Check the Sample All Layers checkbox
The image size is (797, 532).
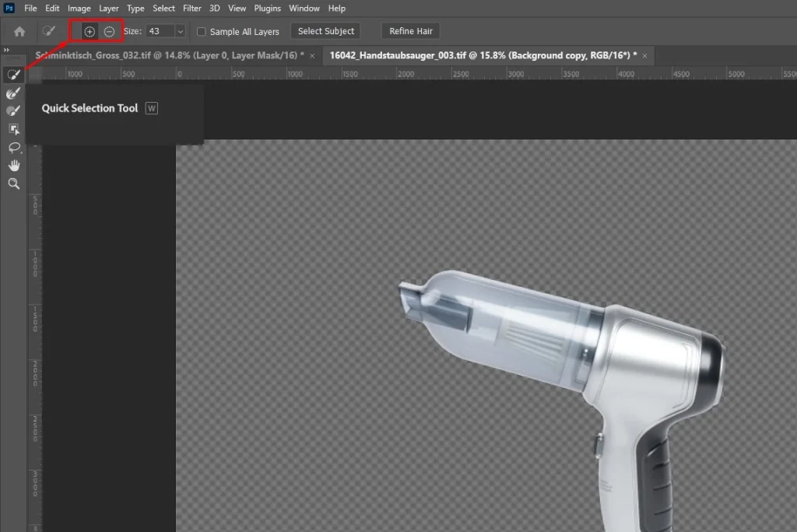[x=202, y=32]
